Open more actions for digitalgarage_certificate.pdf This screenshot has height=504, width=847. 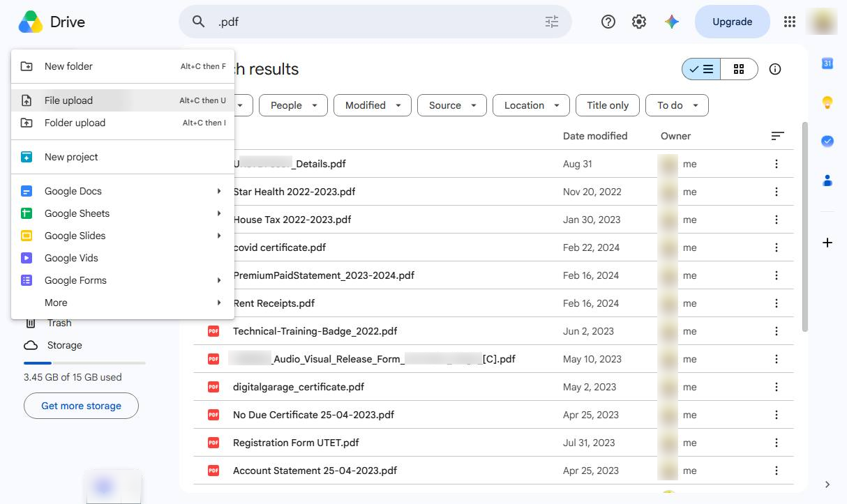pos(777,387)
